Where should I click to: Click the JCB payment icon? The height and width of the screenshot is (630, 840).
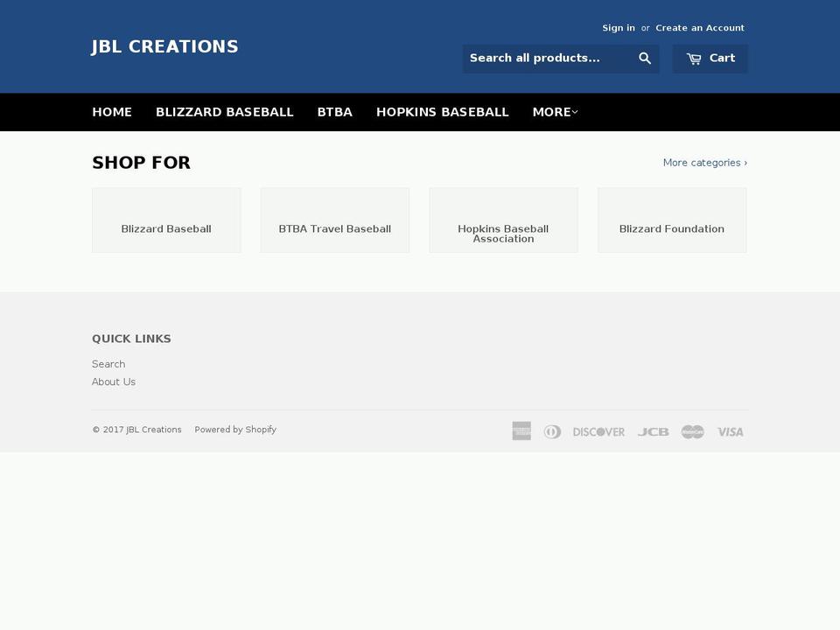[654, 430]
